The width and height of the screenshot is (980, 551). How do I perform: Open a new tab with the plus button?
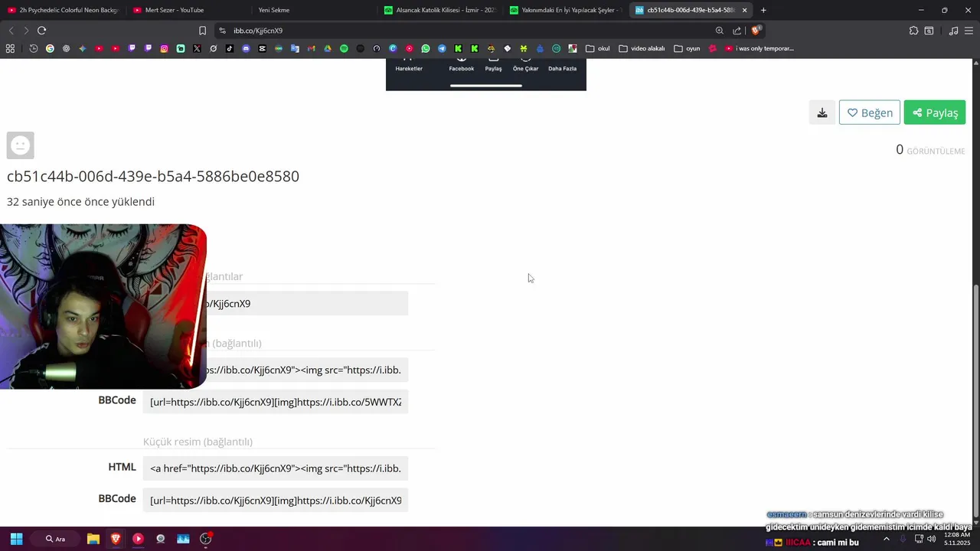(763, 10)
